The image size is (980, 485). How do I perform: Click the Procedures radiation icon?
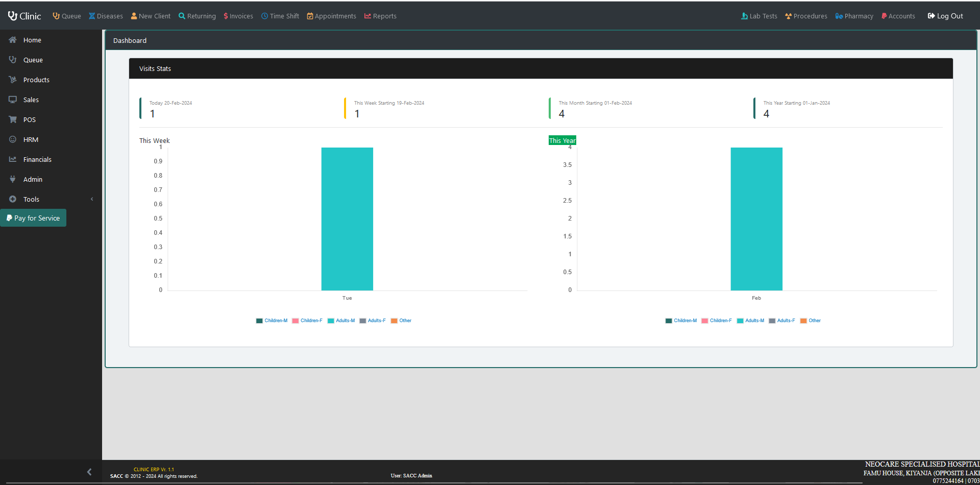coord(789,16)
